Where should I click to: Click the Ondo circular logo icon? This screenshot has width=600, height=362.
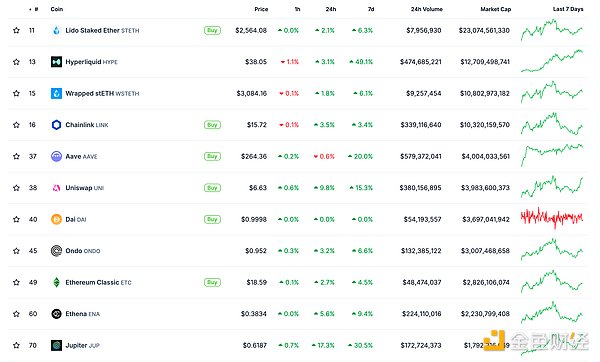[56, 251]
